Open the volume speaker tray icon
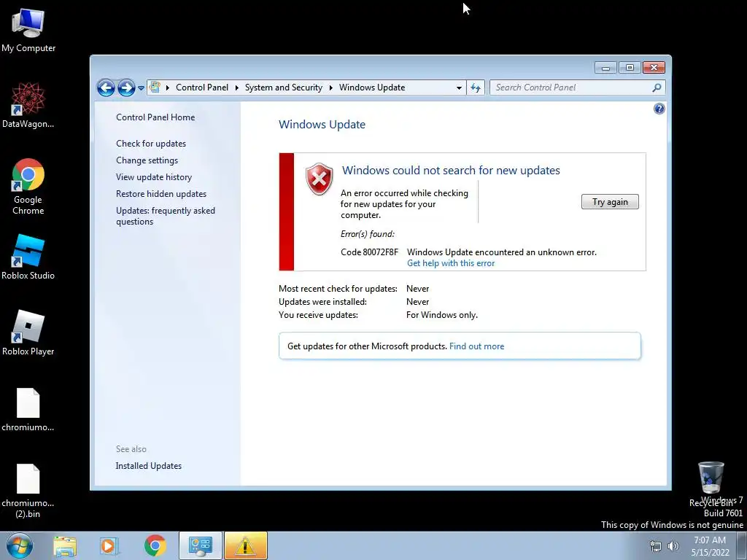 coord(673,546)
